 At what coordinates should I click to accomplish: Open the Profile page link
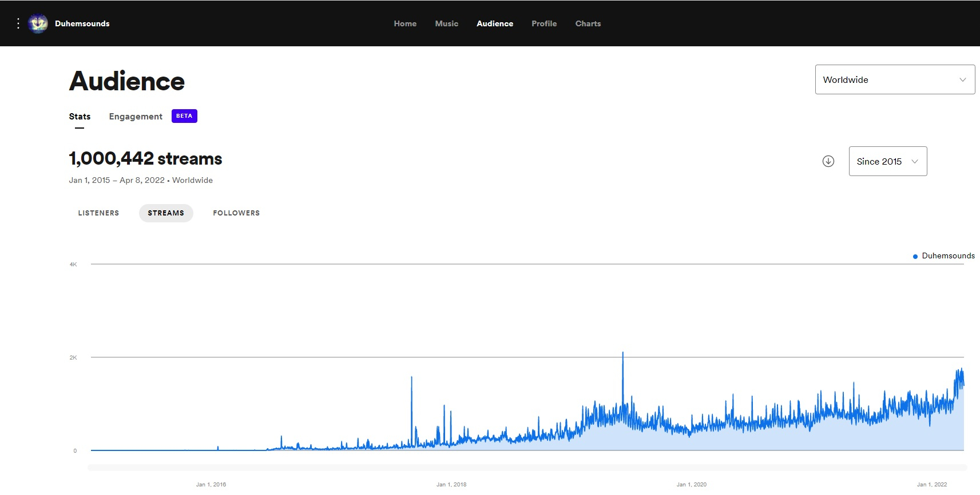(543, 23)
